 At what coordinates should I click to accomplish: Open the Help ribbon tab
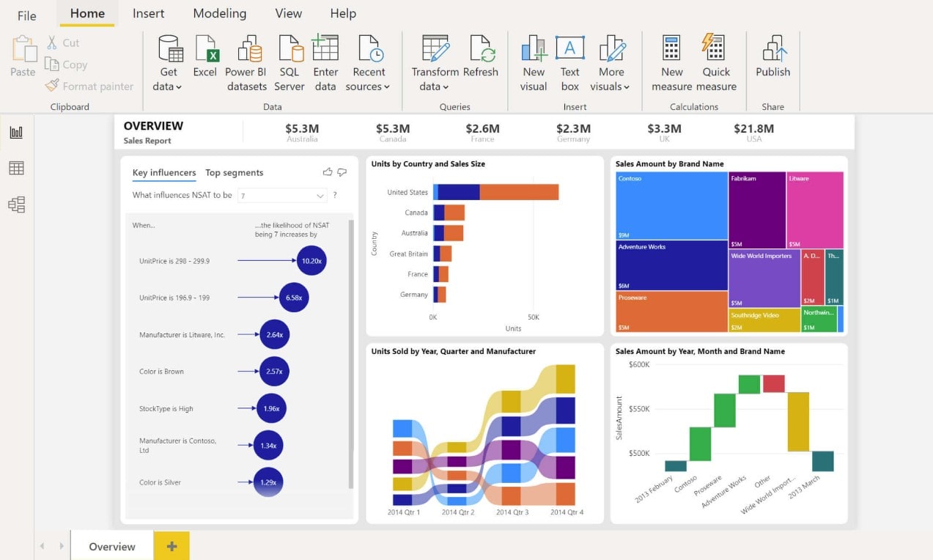(x=343, y=13)
